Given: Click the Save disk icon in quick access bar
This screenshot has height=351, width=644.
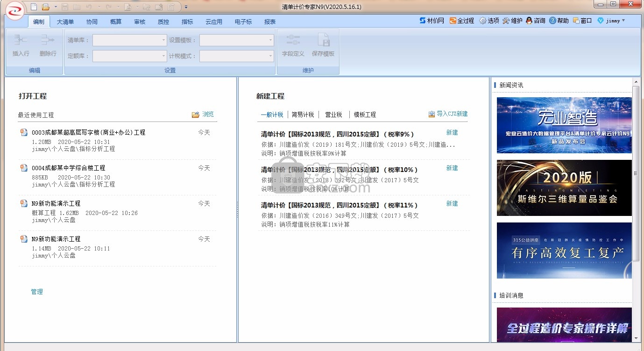Looking at the screenshot, I should coord(65,7).
